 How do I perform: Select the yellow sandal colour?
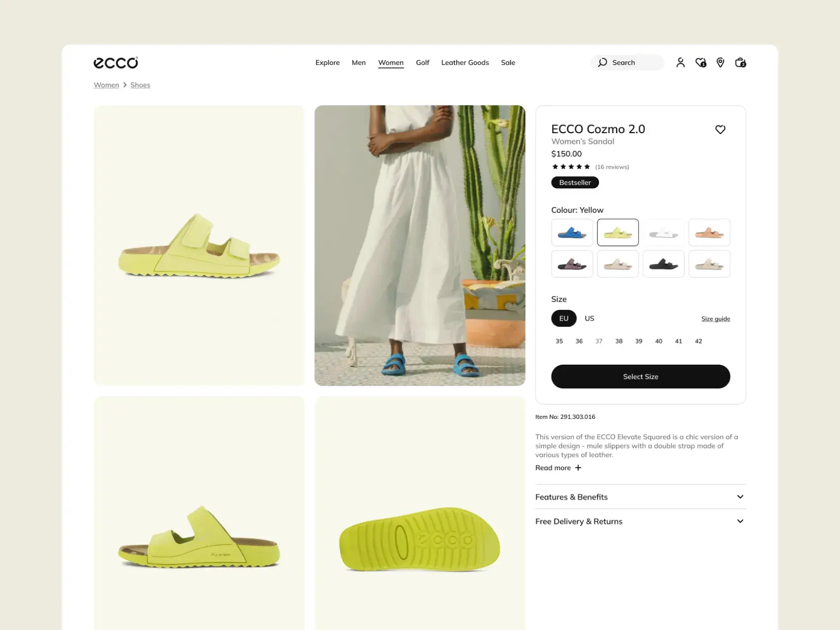click(618, 232)
